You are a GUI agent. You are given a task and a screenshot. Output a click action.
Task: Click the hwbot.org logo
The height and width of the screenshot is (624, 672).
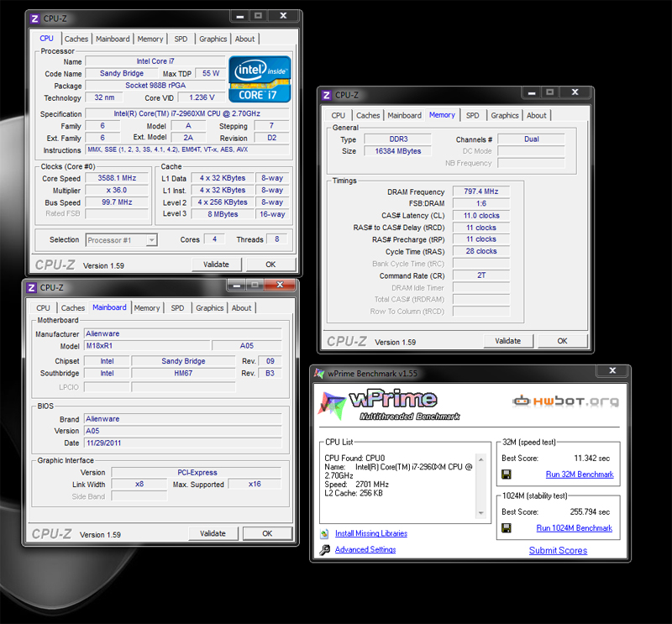pyautogui.click(x=565, y=401)
